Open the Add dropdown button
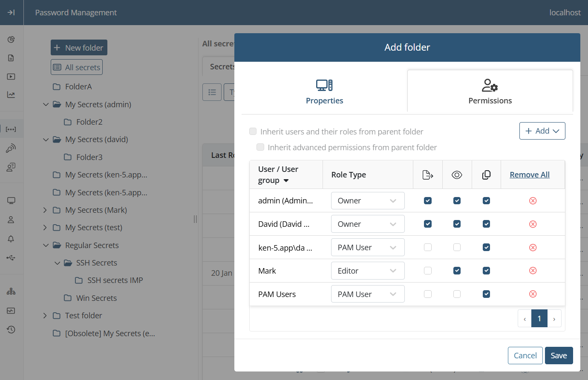Image resolution: width=588 pixels, height=380 pixels. [542, 131]
